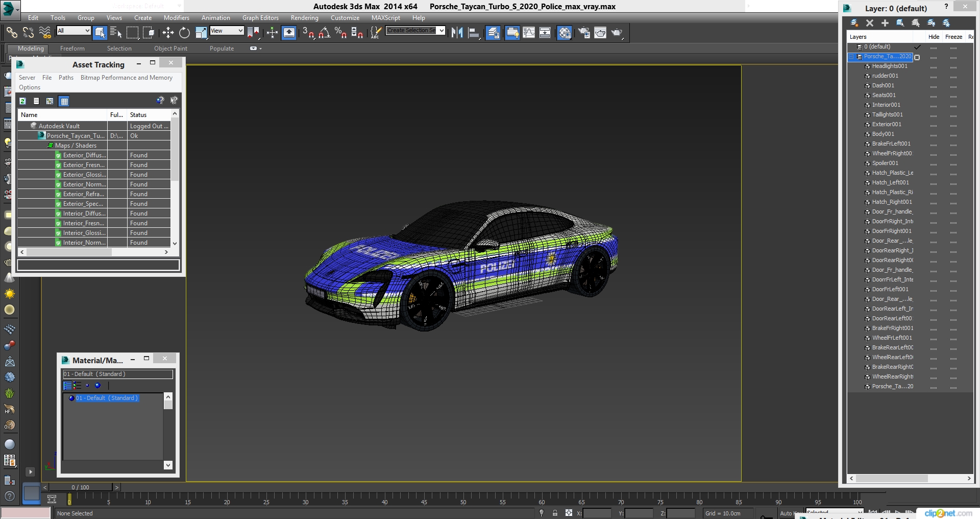Viewport: 980px width, 519px height.
Task: Activate the Select and Rotate tool
Action: [184, 33]
